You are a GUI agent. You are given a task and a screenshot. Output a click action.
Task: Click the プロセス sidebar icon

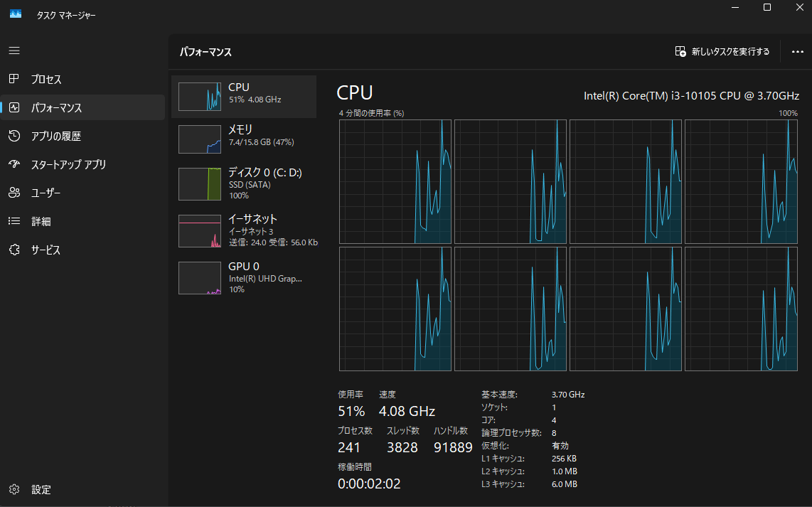click(14, 79)
